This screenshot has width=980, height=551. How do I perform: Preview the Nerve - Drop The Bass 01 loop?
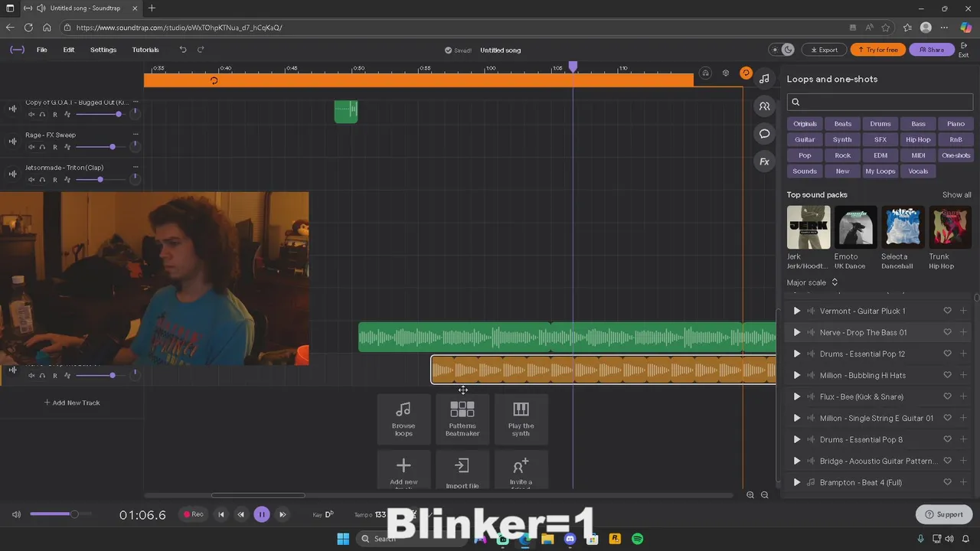[797, 332]
